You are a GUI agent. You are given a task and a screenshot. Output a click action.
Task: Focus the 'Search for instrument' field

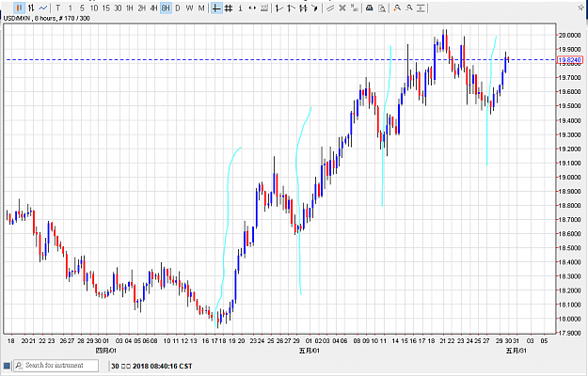pyautogui.click(x=56, y=365)
